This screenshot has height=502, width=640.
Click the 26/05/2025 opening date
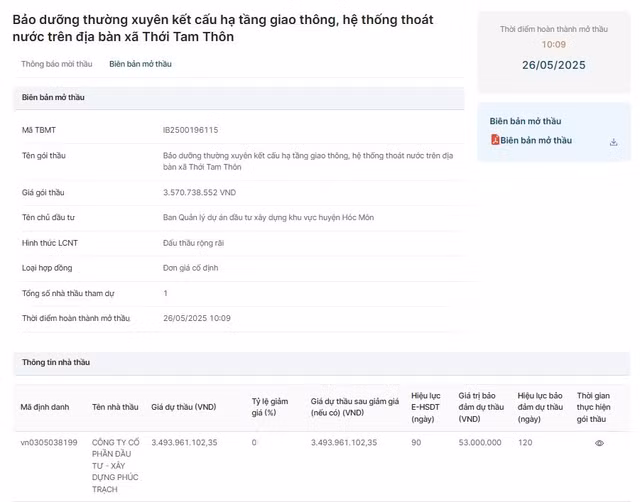pos(553,65)
